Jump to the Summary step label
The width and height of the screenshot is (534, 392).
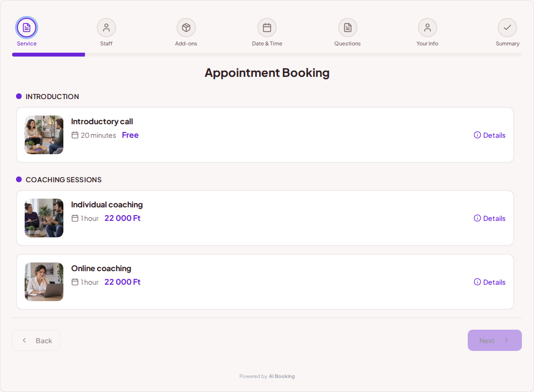point(507,44)
